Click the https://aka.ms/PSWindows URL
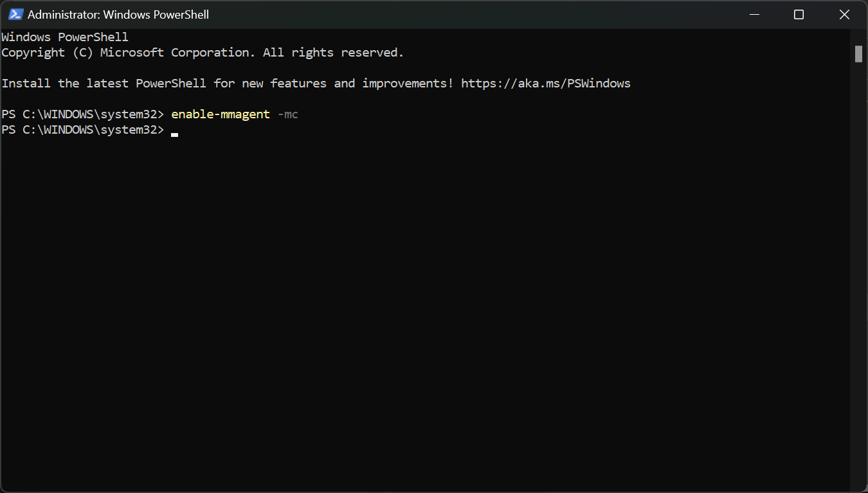 point(545,84)
